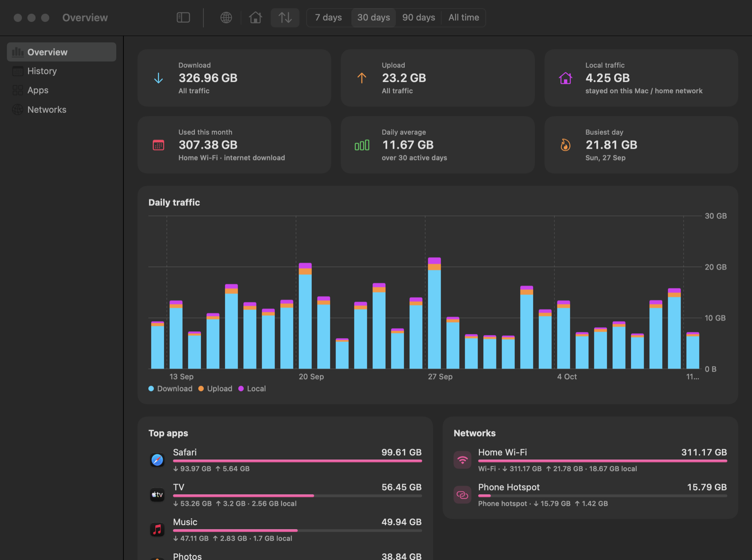Click the 11.67 GB daily average value
This screenshot has height=560, width=752.
point(407,145)
